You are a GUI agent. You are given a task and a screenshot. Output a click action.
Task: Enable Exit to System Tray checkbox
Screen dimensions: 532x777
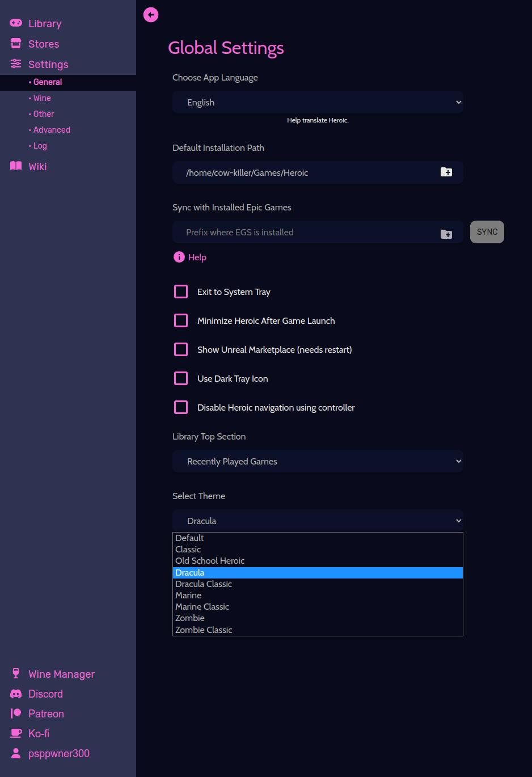[x=181, y=292]
